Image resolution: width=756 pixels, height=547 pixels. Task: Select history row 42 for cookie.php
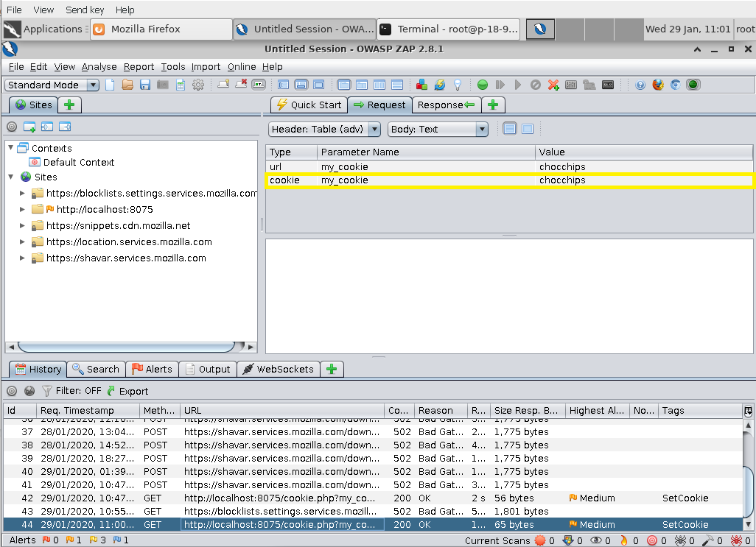pyautogui.click(x=280, y=498)
